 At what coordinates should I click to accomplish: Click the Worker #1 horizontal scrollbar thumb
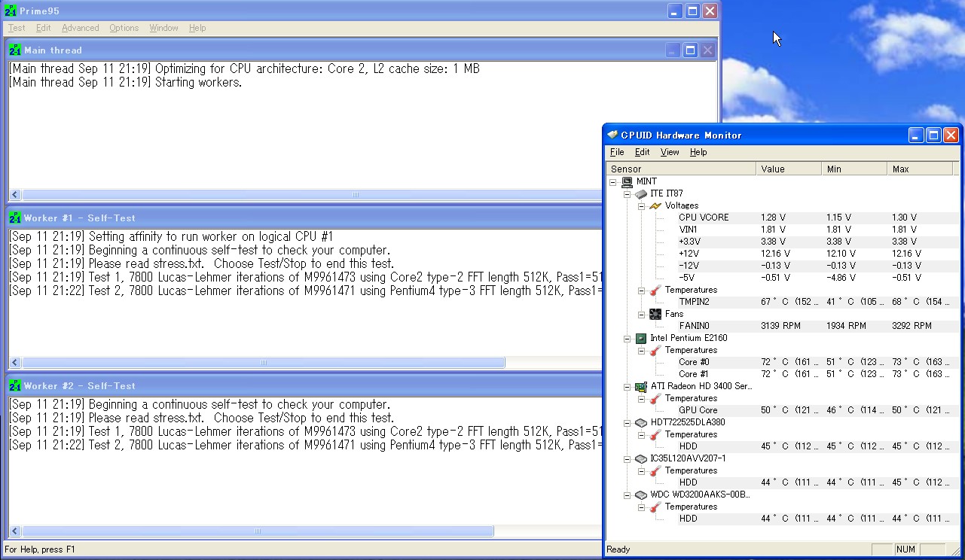click(x=263, y=363)
